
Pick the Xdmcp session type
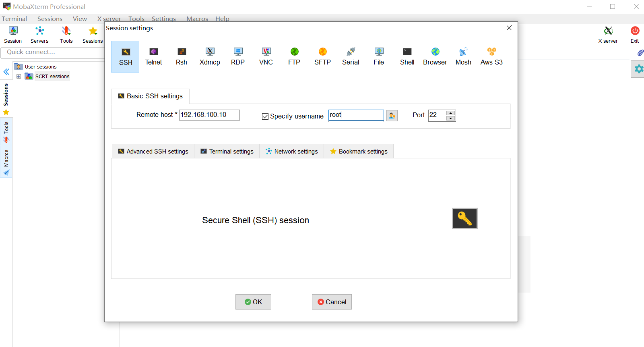210,57
